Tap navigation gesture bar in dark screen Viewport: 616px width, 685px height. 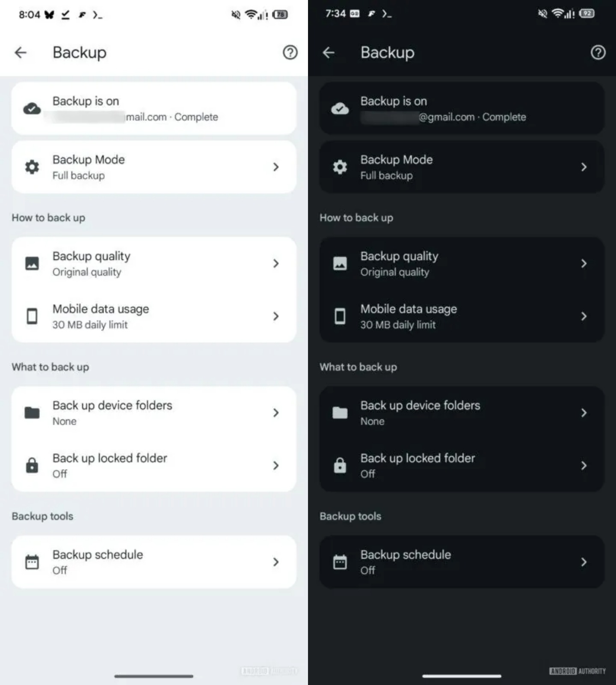click(x=462, y=676)
